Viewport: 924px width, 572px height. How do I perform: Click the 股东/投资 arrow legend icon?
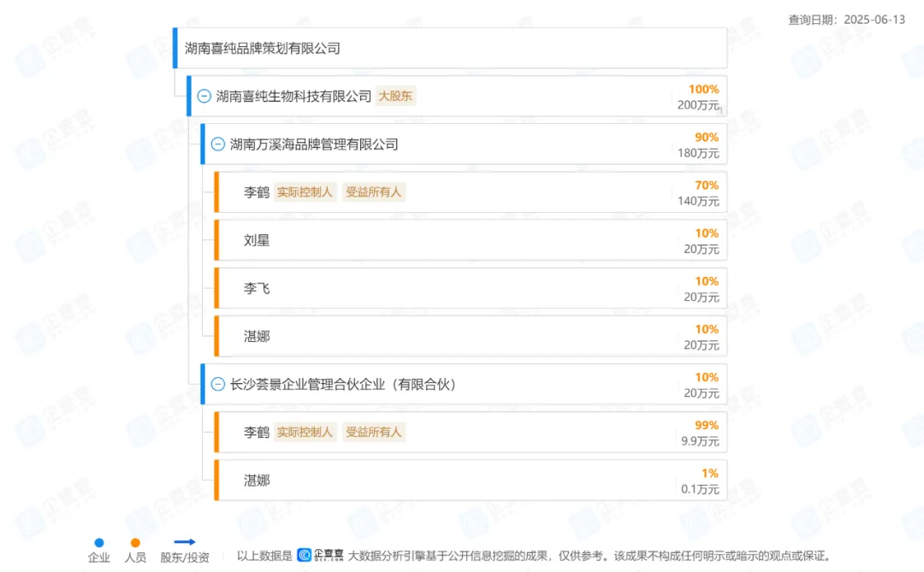(185, 542)
